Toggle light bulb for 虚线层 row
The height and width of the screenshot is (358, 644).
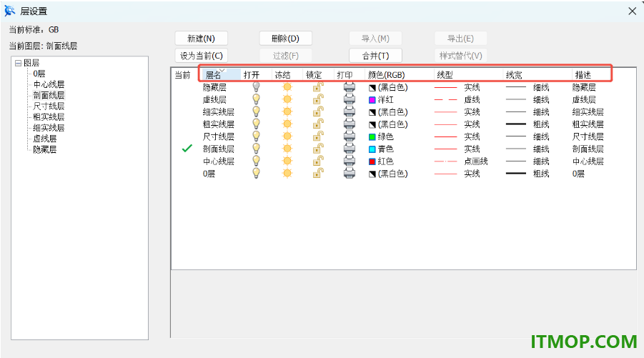click(x=256, y=99)
